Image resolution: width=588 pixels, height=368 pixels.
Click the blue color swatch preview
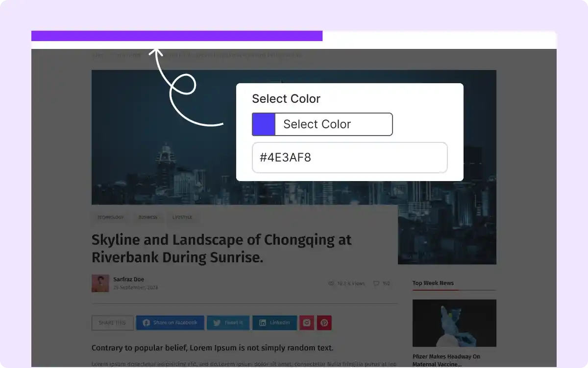264,124
